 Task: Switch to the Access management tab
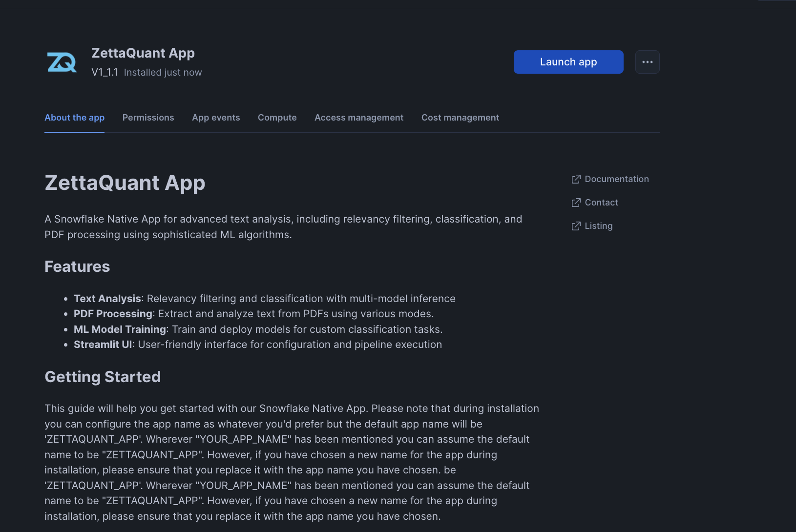coord(359,118)
